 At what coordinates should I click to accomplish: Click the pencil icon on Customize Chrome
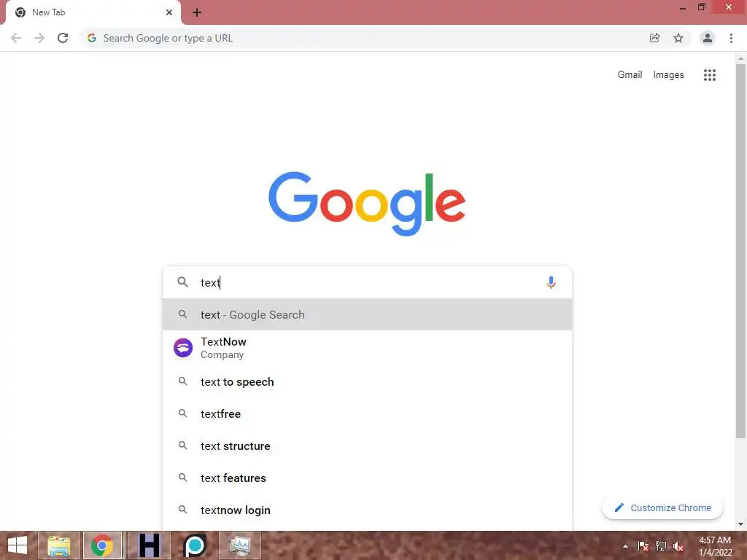(x=619, y=507)
